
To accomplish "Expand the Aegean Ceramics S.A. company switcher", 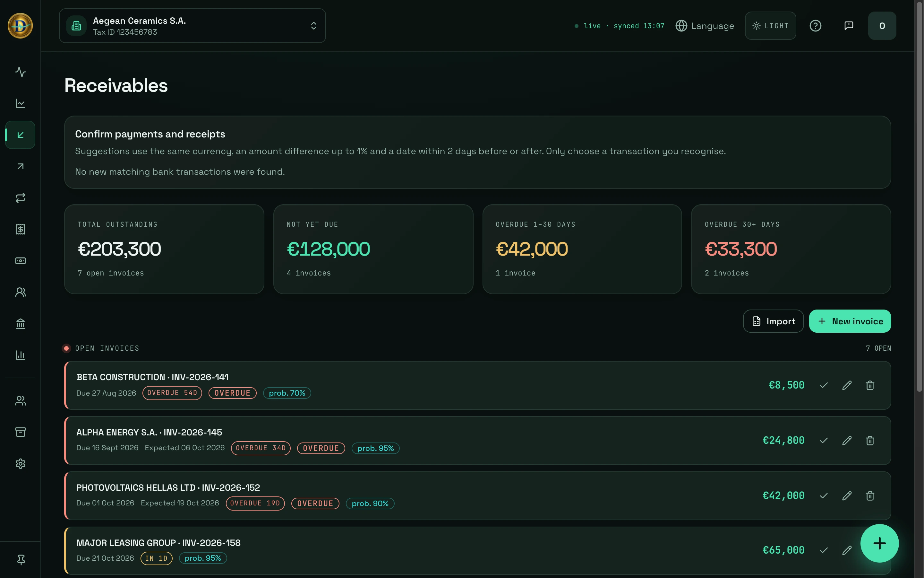I will pos(192,26).
